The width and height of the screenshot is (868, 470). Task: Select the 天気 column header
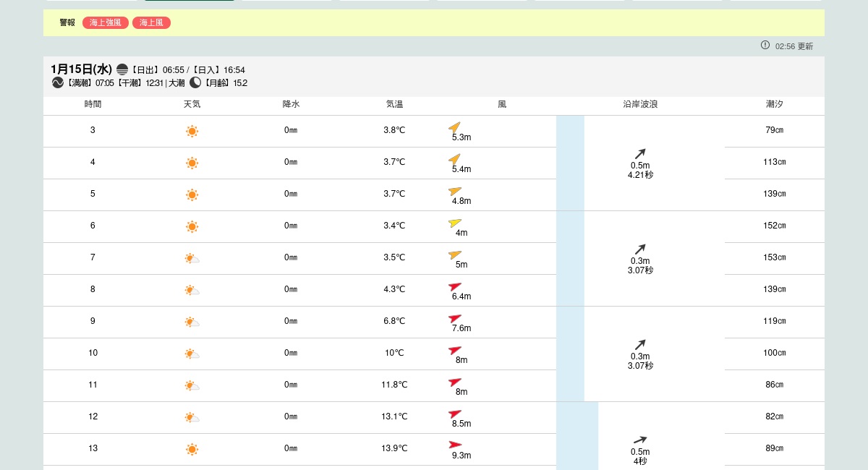click(192, 104)
